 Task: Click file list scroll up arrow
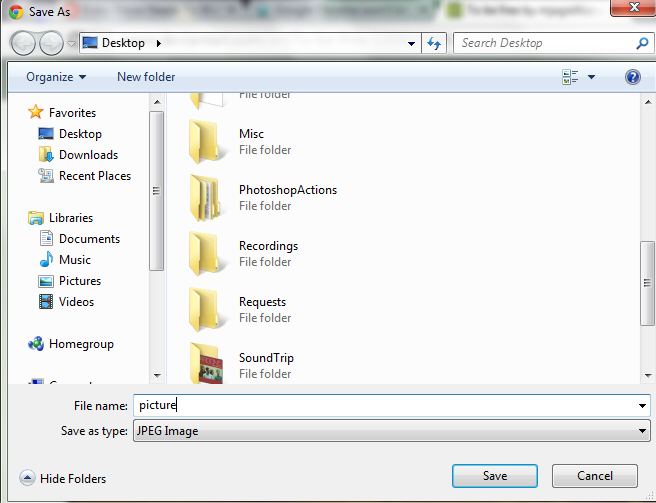coord(648,102)
